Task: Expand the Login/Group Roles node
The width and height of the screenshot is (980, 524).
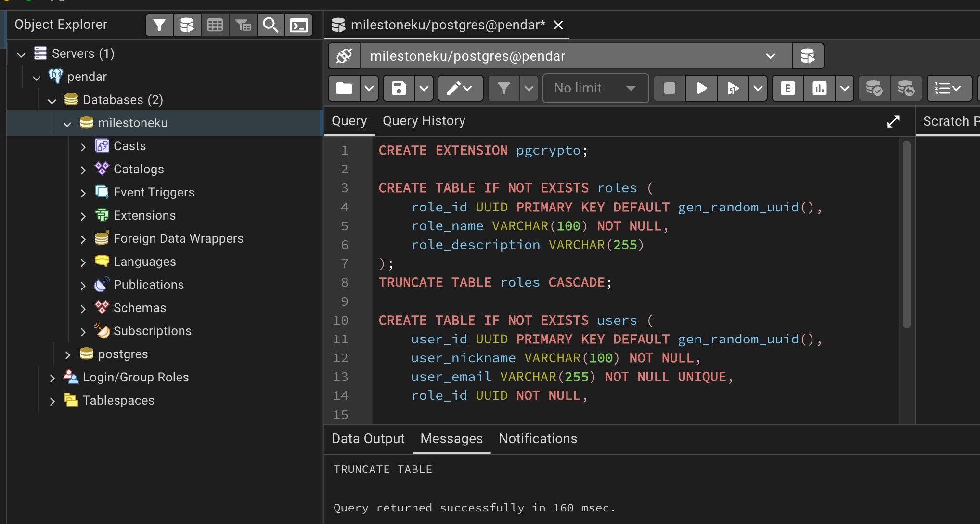Action: (52, 378)
